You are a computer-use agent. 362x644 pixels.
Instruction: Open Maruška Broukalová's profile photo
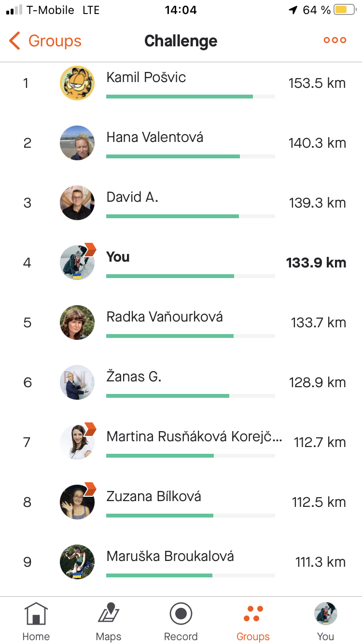click(x=77, y=562)
